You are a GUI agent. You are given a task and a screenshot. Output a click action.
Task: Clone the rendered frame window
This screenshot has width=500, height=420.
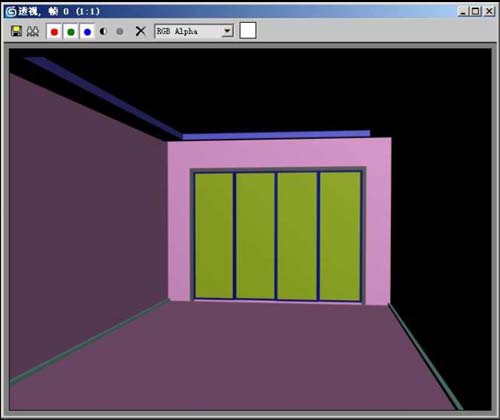tap(33, 31)
